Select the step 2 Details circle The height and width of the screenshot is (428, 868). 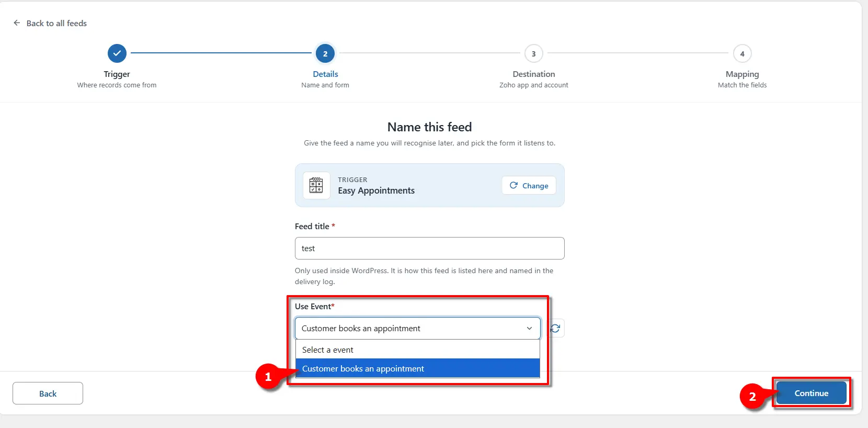(x=325, y=53)
